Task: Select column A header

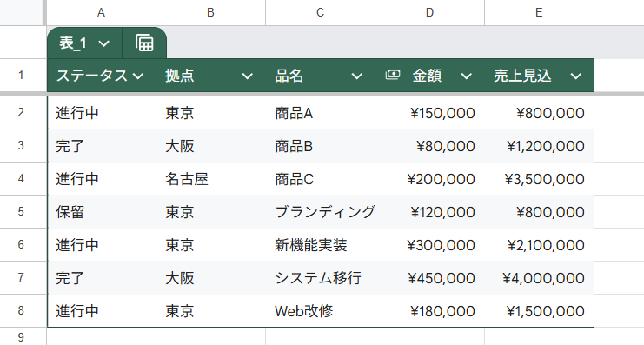Action: point(102,13)
